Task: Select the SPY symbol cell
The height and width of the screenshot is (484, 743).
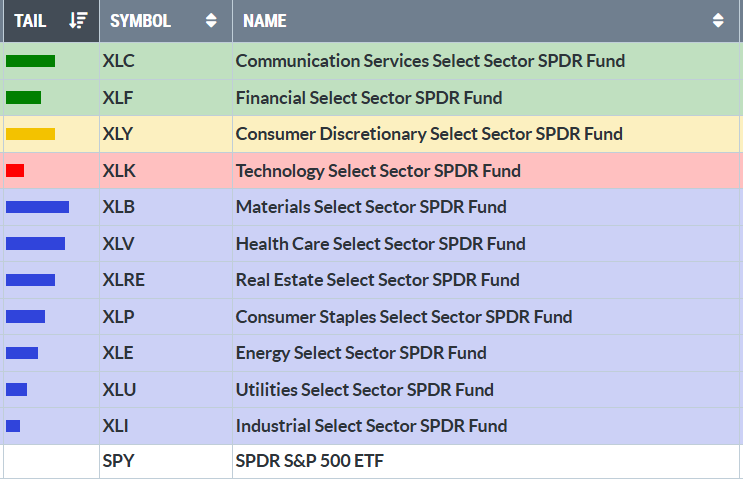Action: point(118,461)
